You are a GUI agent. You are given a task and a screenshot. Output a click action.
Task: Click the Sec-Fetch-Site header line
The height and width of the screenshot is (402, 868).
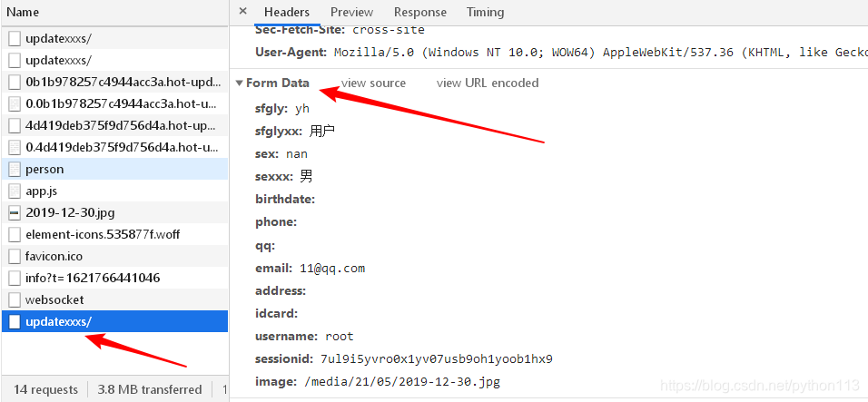click(340, 30)
